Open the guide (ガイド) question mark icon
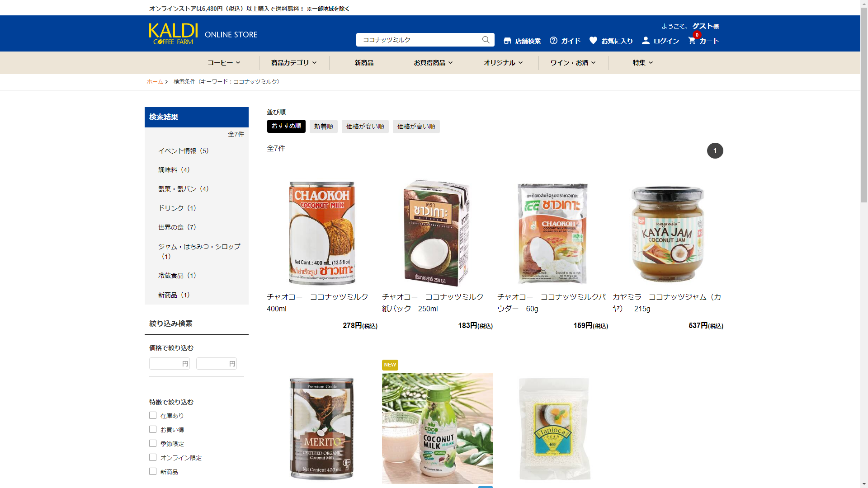Screen dimensions: 868x488 point(553,41)
